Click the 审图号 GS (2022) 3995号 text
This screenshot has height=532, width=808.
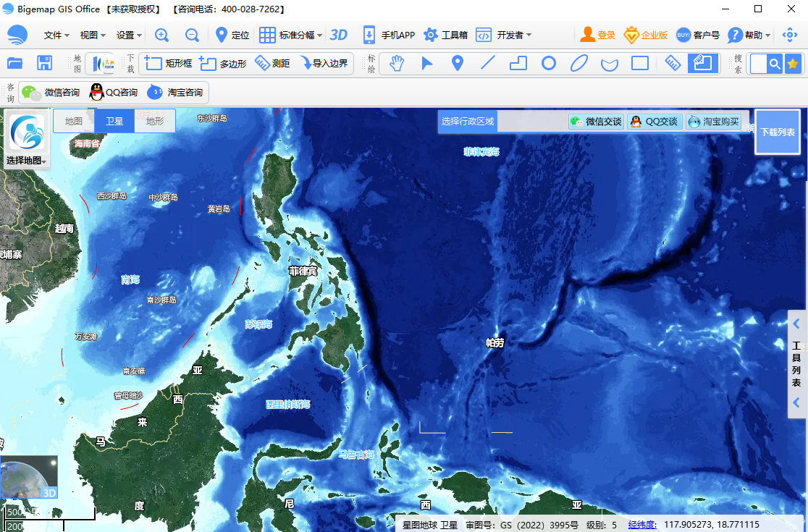tap(522, 525)
